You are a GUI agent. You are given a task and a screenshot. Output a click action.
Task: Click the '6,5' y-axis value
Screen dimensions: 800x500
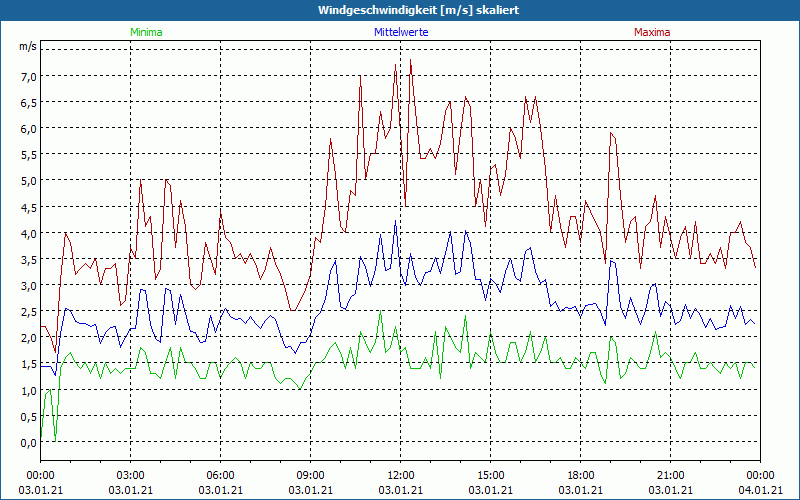coord(29,103)
